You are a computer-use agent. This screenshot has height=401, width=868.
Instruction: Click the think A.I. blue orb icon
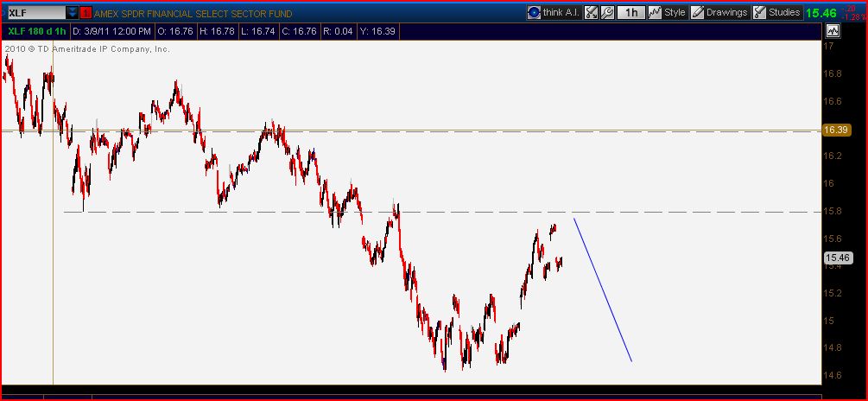pos(534,12)
